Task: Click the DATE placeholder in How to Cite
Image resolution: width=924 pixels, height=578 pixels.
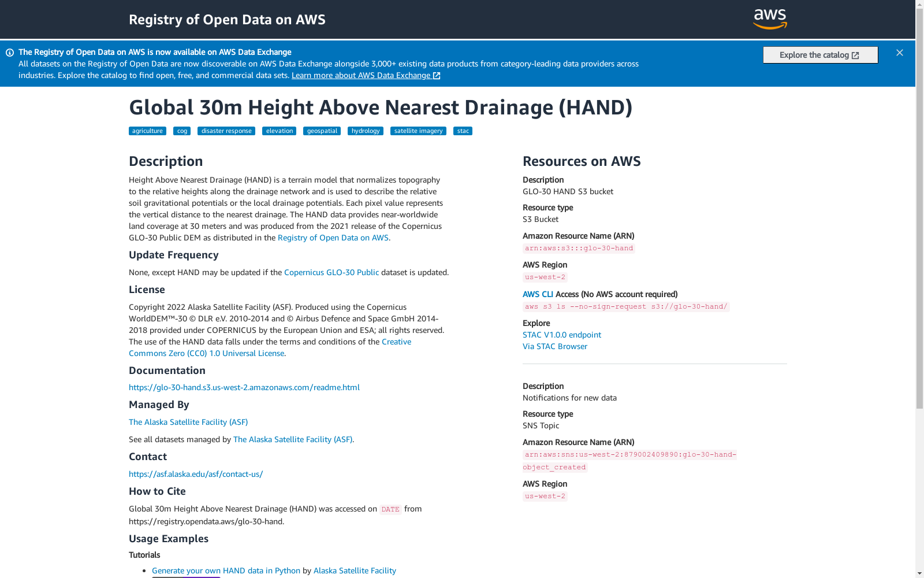Action: point(390,509)
